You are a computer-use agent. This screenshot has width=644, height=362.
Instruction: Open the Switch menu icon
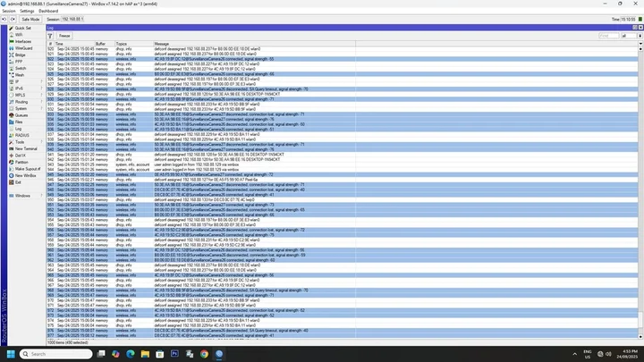(x=12, y=69)
